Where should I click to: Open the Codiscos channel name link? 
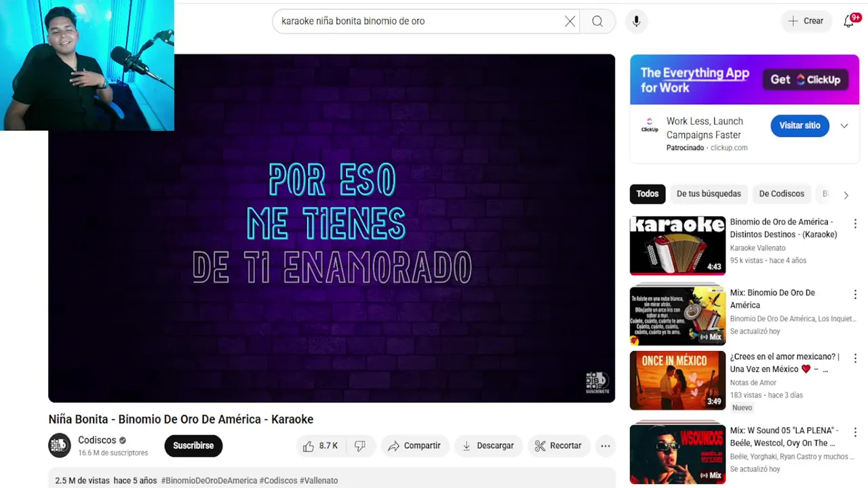(97, 440)
